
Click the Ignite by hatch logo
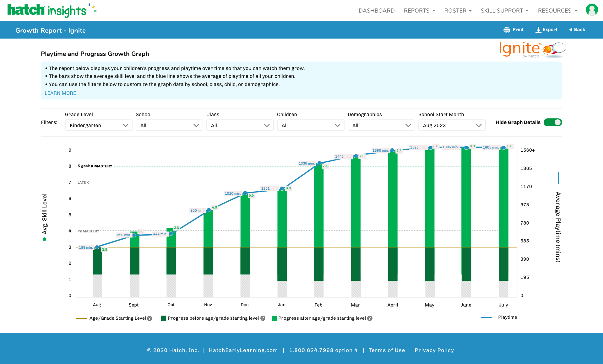coord(532,50)
